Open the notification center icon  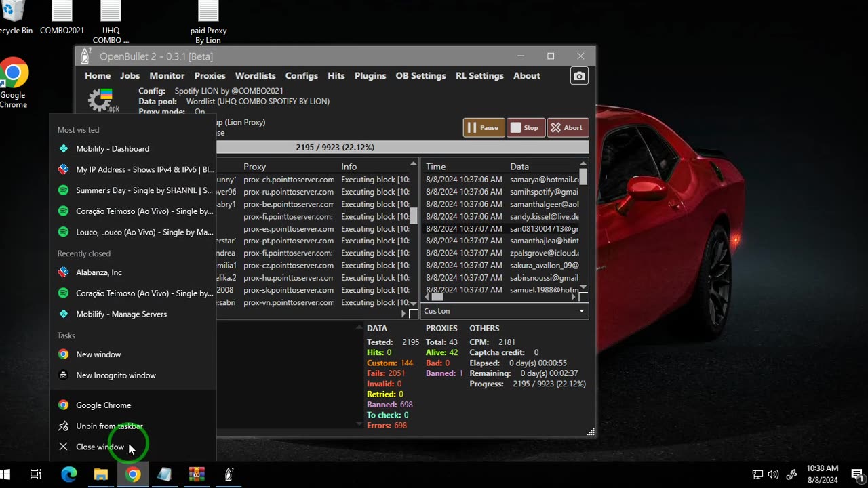coord(857,474)
